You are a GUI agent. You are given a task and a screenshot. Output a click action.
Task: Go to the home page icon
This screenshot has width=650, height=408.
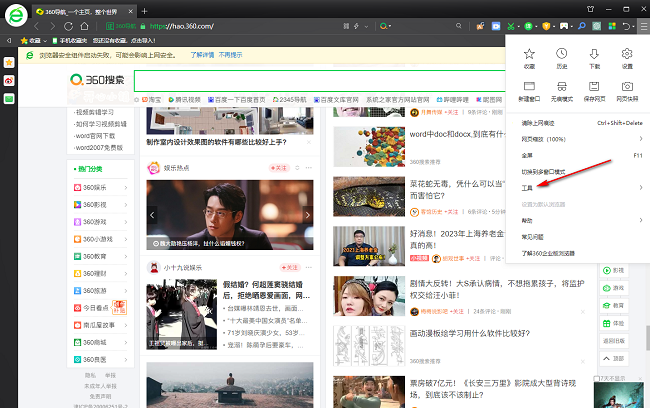[x=84, y=26]
